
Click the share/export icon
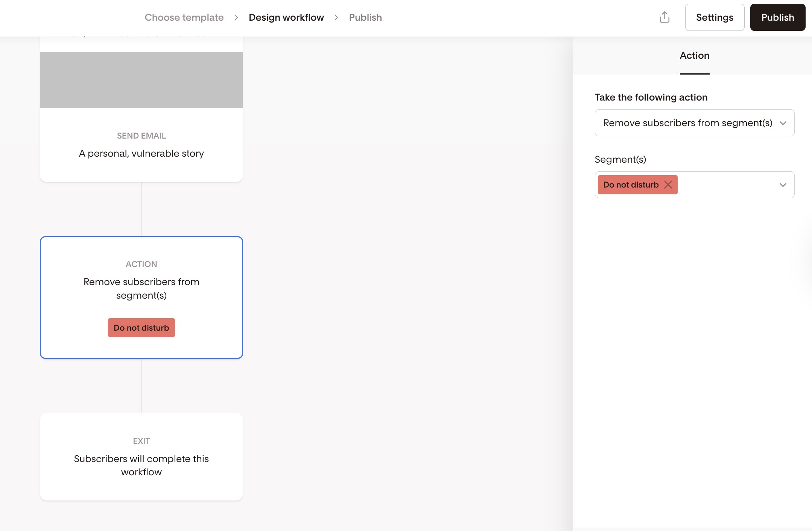click(665, 17)
